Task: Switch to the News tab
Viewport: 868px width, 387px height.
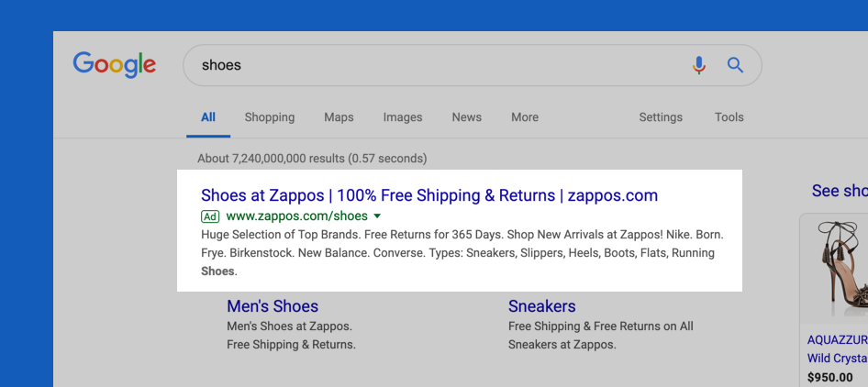Action: 467,117
